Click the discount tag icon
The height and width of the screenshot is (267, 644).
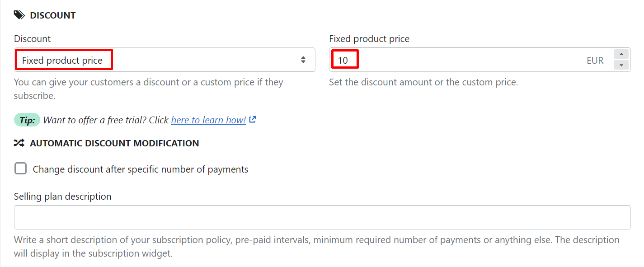coord(19,15)
